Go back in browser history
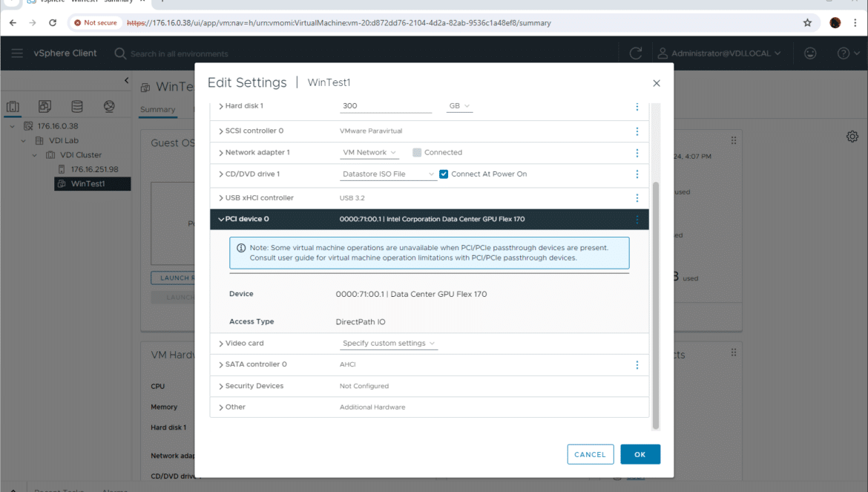Image resolution: width=868 pixels, height=492 pixels. [13, 23]
